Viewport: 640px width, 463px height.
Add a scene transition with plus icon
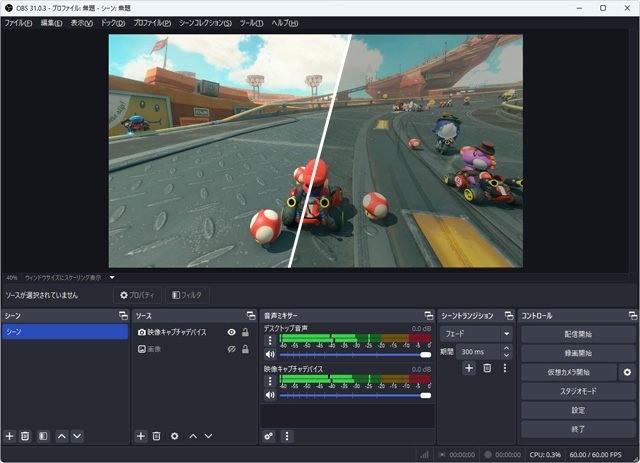coord(469,368)
